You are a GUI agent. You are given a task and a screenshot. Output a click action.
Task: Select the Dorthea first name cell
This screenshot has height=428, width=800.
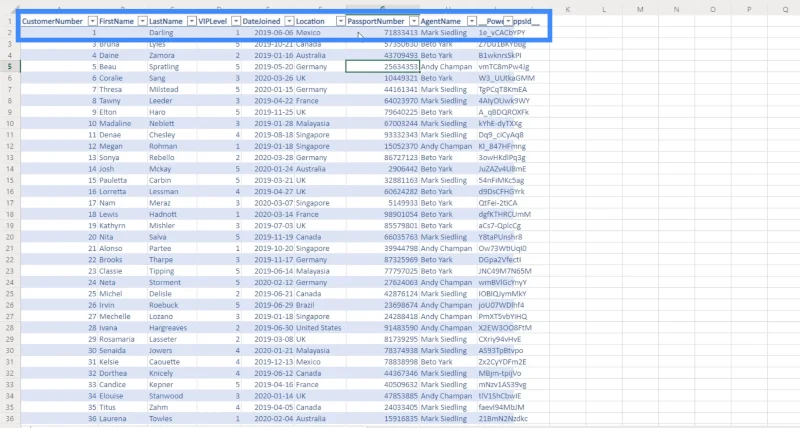[122, 373]
